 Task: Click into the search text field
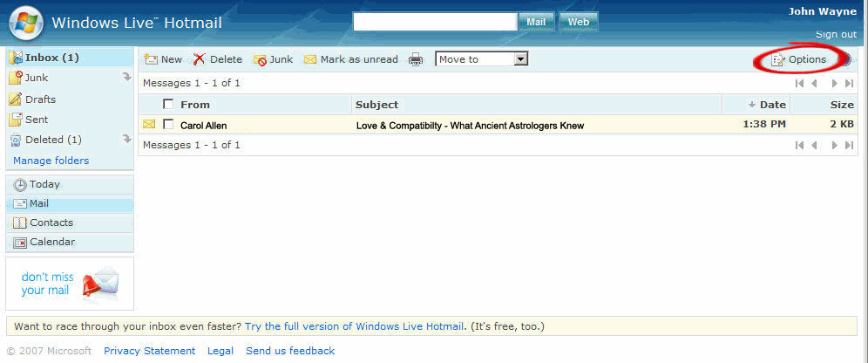coord(435,22)
